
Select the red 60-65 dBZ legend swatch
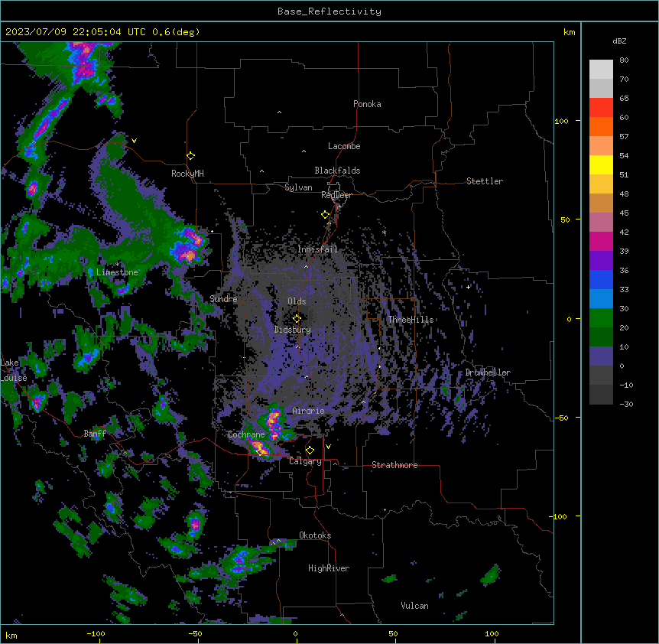(601, 108)
